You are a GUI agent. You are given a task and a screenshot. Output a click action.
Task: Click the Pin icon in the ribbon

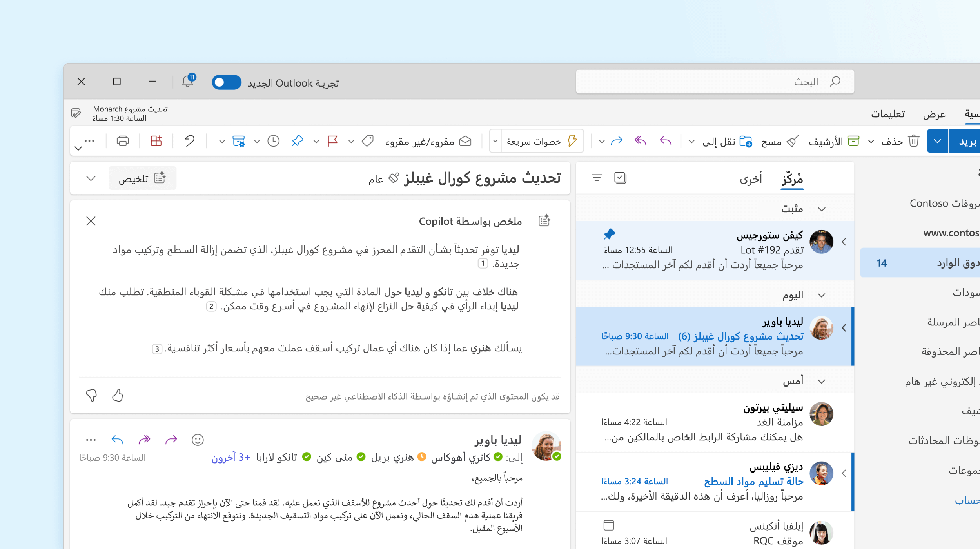tap(298, 141)
